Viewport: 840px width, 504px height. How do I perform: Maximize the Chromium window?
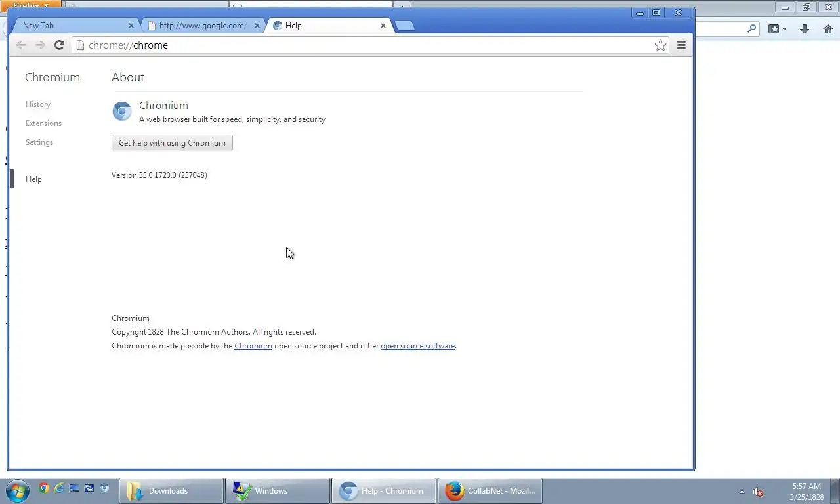656,12
